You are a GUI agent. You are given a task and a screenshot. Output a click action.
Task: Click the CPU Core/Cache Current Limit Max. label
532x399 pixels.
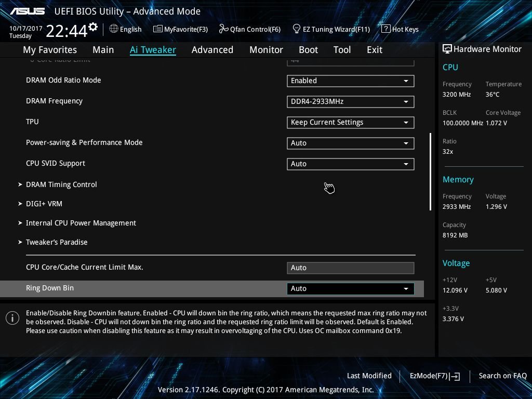pos(85,267)
